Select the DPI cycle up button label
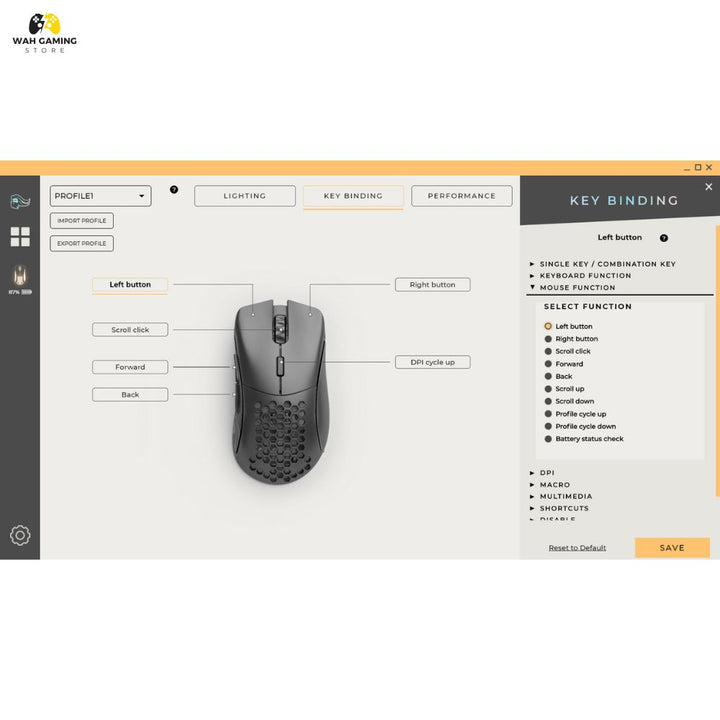Viewport: 720px width, 720px height. pos(432,362)
